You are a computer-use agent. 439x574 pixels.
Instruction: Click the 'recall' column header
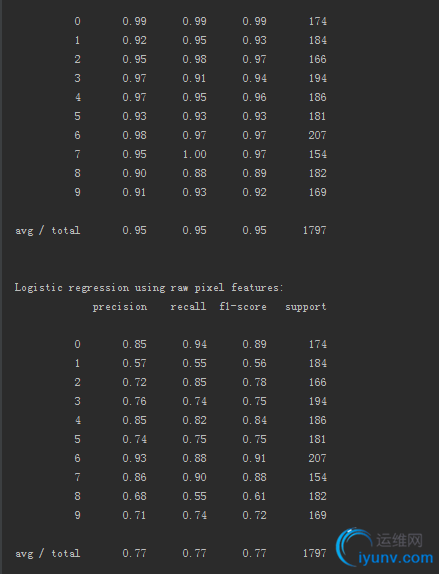(188, 306)
